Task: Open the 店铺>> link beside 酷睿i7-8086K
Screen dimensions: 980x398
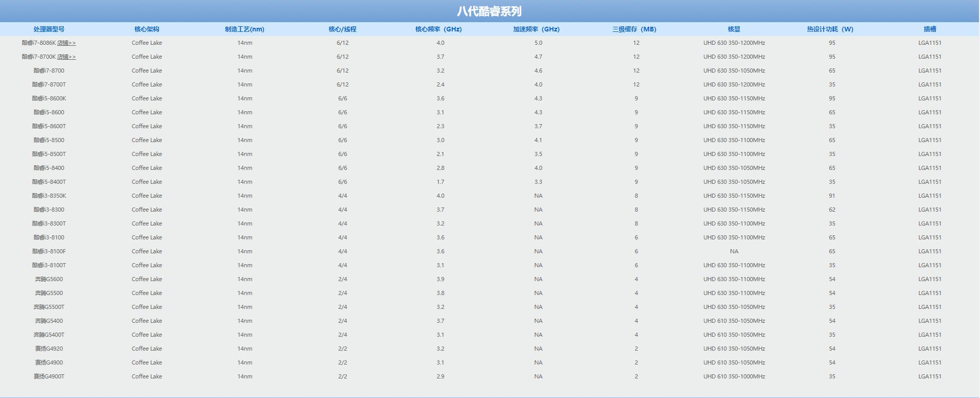Action: [66, 43]
